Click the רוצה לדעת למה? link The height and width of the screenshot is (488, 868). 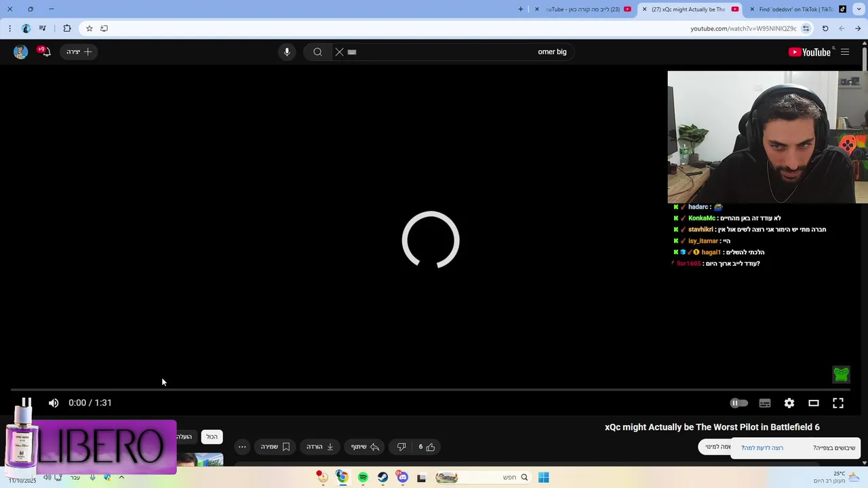(762, 448)
